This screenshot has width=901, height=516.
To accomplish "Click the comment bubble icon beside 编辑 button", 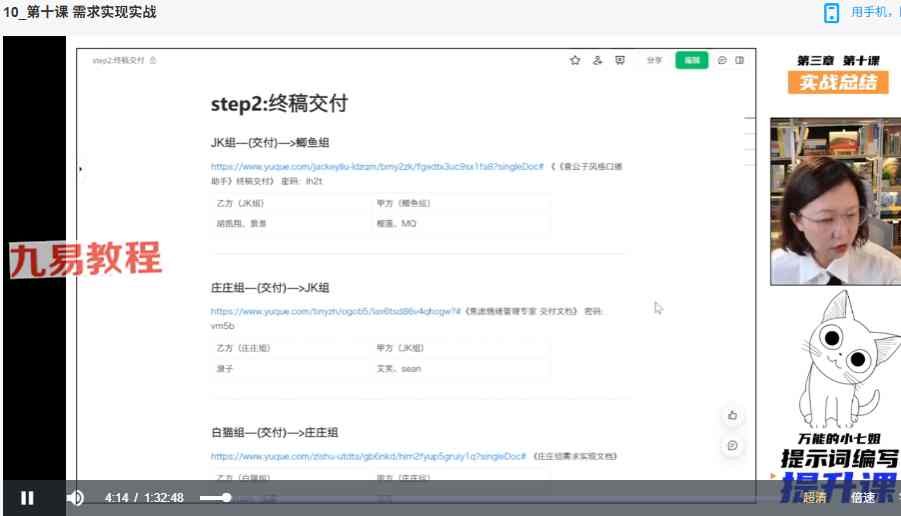I will [x=722, y=60].
